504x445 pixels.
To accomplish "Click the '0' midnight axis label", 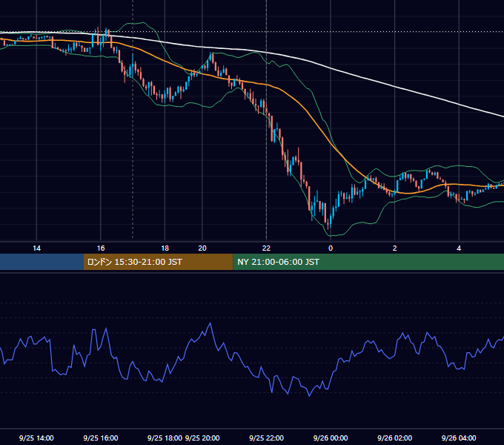I will click(331, 248).
